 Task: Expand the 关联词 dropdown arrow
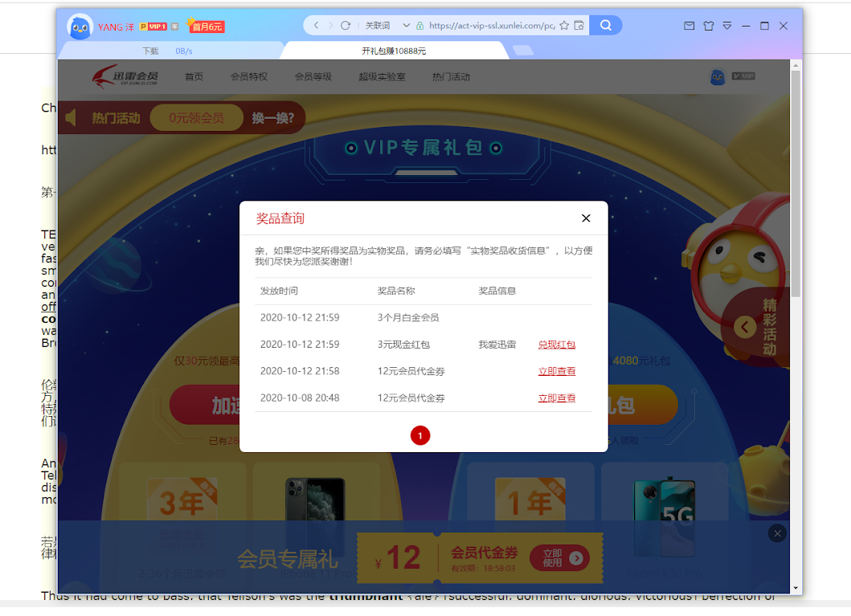(x=406, y=26)
